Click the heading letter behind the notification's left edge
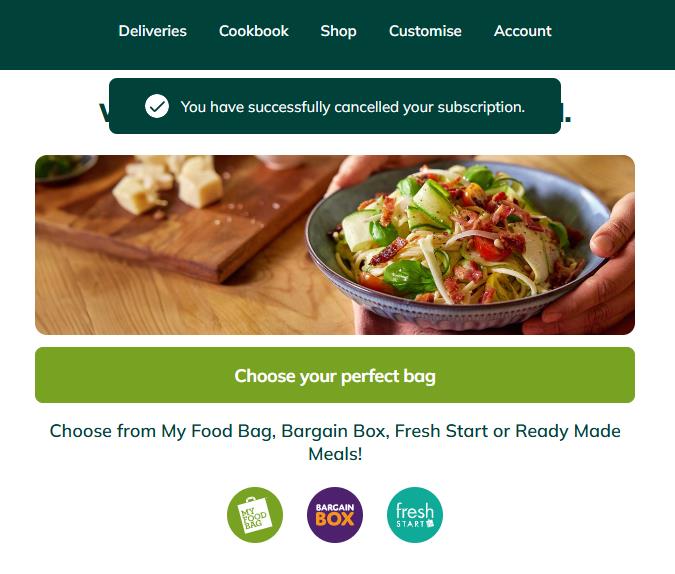 104,113
